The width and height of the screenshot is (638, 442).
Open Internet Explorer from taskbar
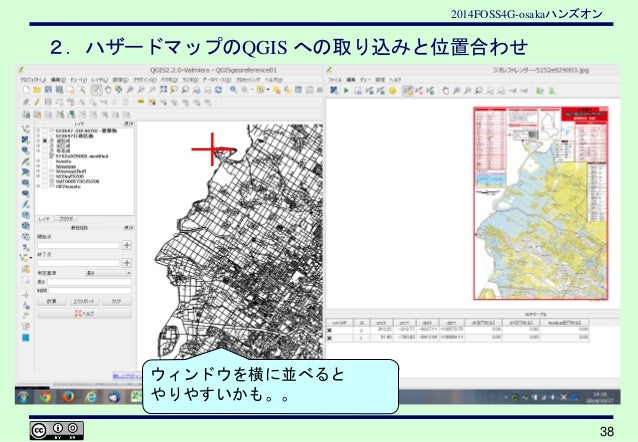[x=91, y=396]
